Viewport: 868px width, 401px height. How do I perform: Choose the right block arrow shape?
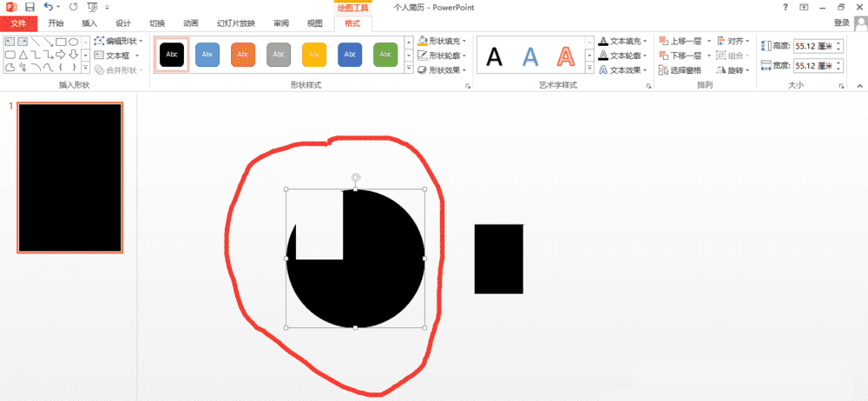pyautogui.click(x=61, y=55)
